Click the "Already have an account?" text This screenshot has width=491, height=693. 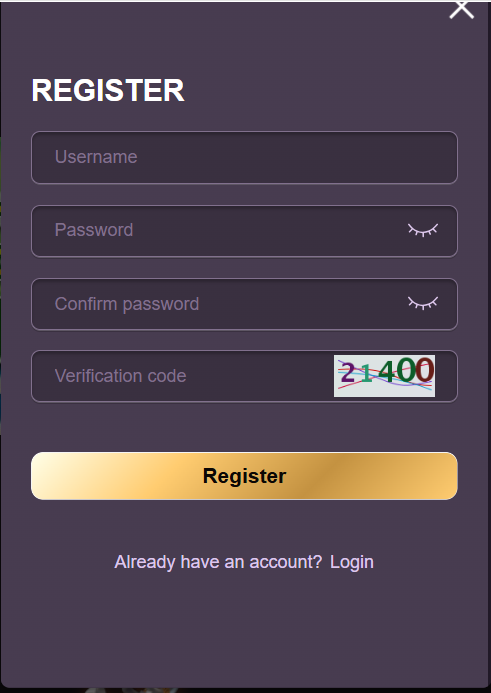point(218,562)
